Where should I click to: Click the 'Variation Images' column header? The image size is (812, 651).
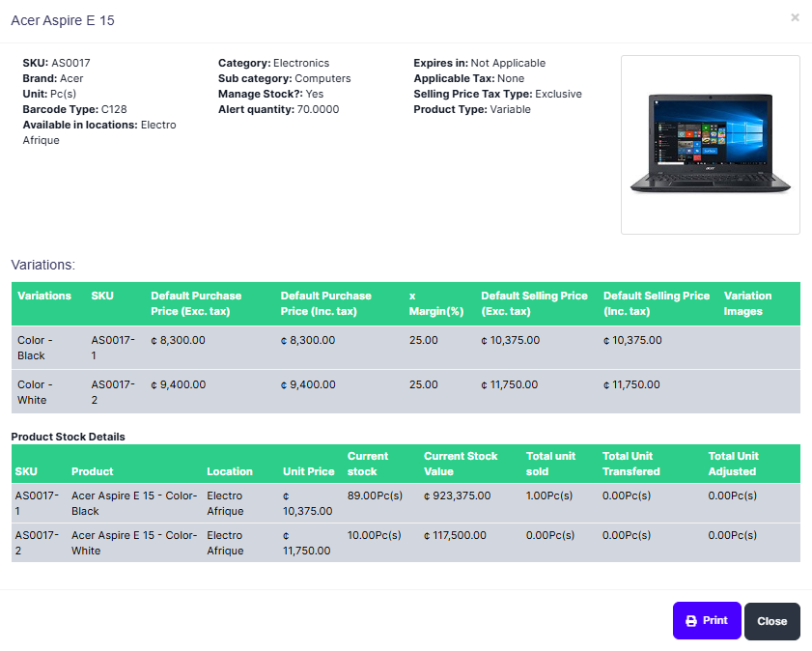(x=747, y=303)
